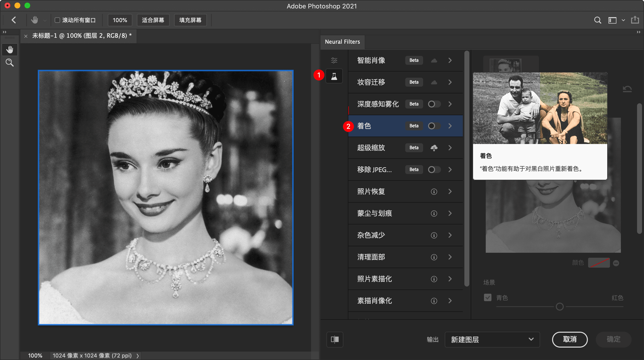The height and width of the screenshot is (360, 644).
Task: Enable the 深度感知雾化 toggle
Action: click(x=434, y=104)
